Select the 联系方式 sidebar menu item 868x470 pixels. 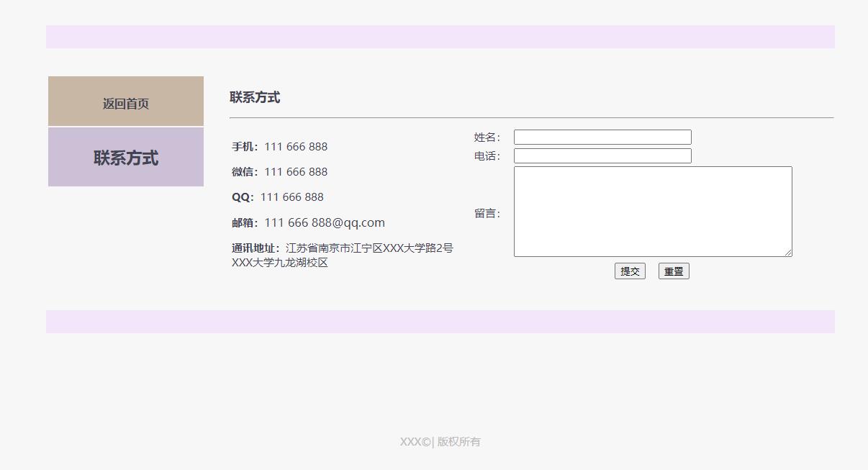[x=126, y=158]
